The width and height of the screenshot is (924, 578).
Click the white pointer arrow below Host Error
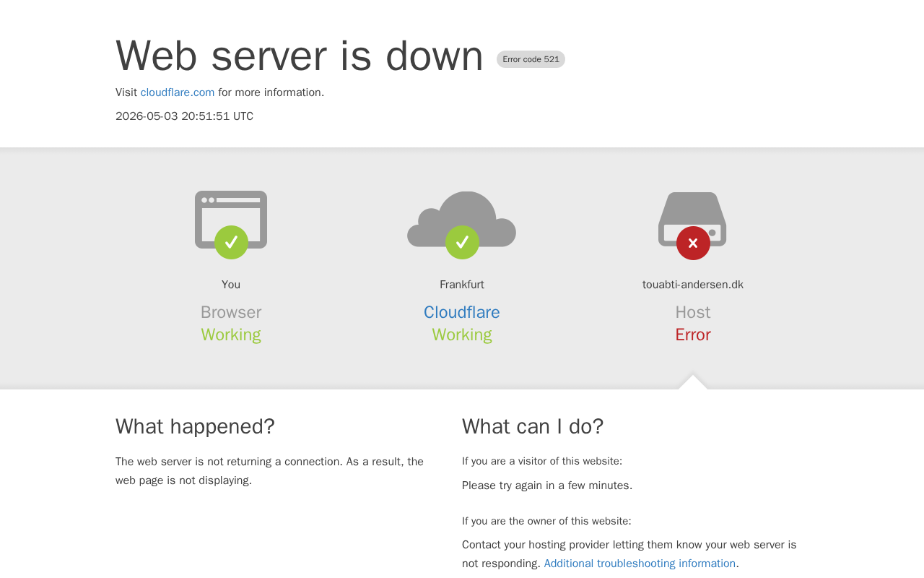[693, 382]
